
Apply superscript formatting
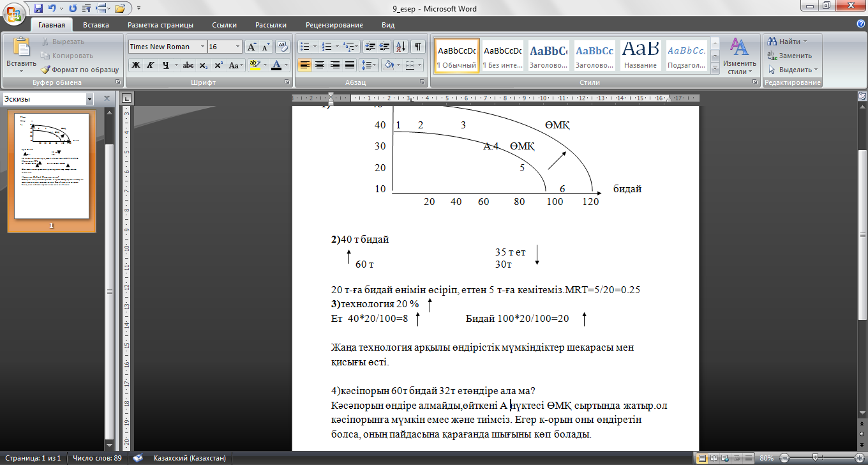tap(218, 65)
